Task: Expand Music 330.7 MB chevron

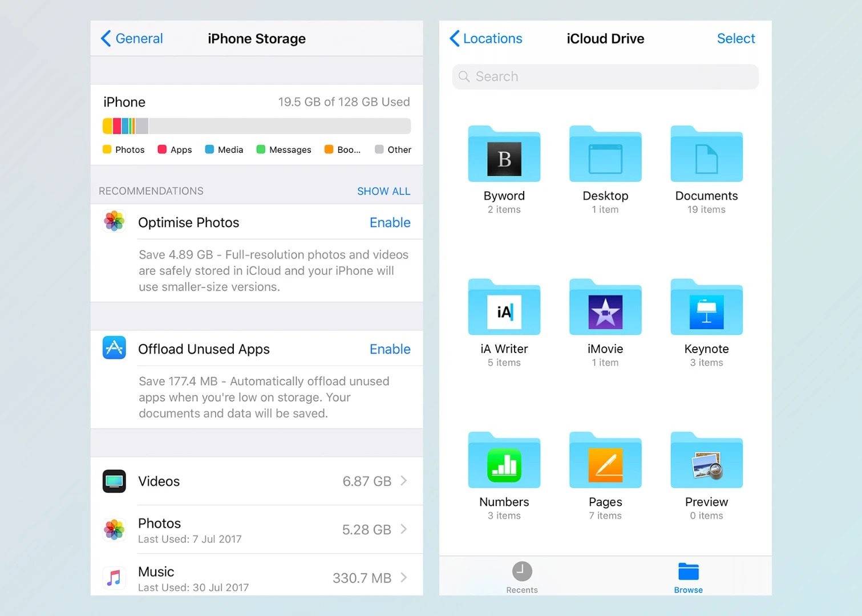Action: coord(404,578)
